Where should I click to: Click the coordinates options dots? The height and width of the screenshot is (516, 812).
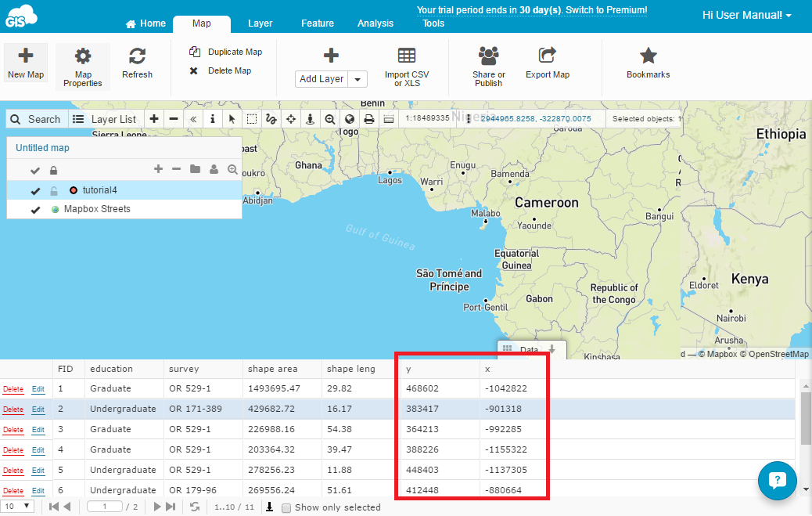(x=468, y=118)
